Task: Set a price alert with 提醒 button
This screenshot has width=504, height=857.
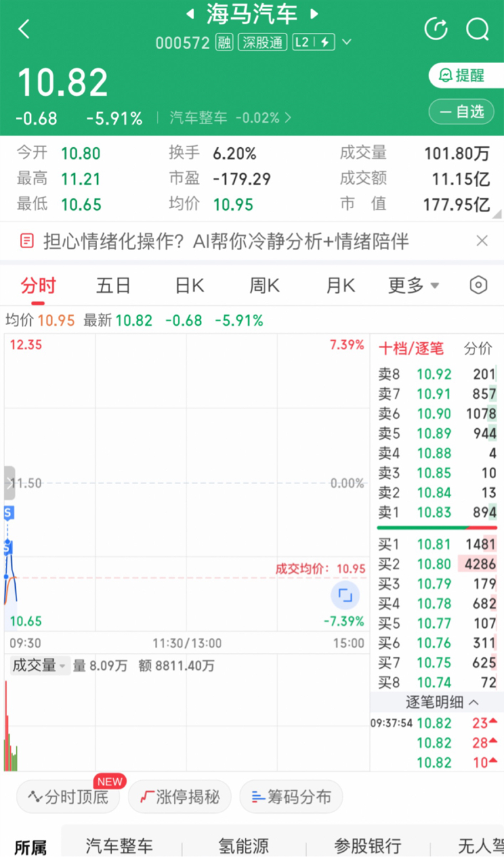Action: click(466, 76)
